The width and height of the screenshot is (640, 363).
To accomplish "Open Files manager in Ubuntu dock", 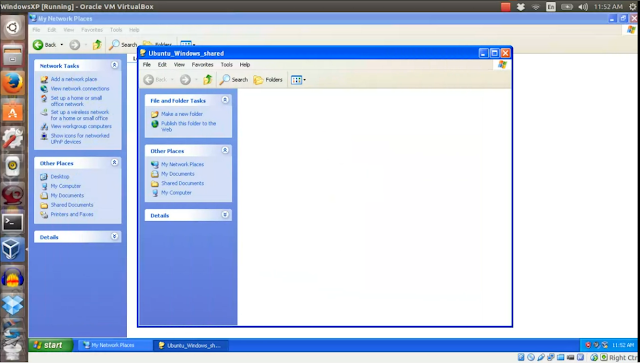I will tap(13, 56).
